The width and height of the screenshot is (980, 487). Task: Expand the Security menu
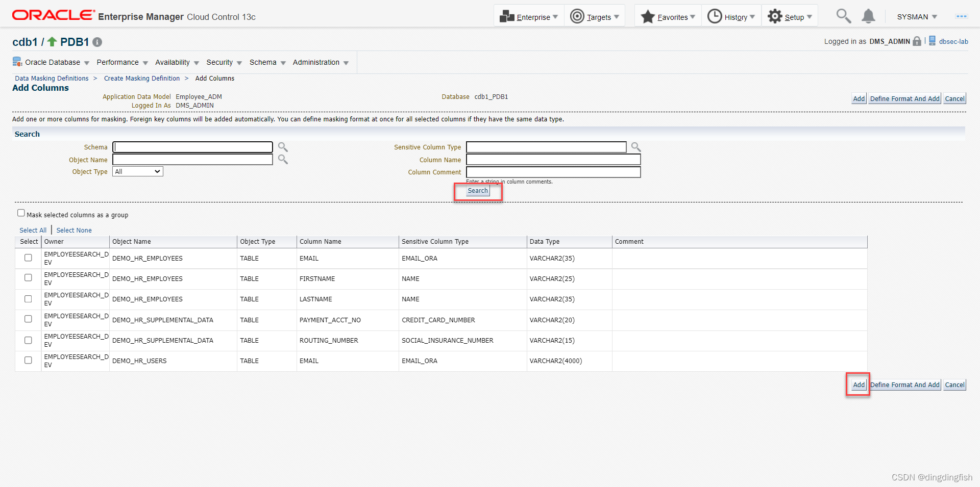pos(224,62)
